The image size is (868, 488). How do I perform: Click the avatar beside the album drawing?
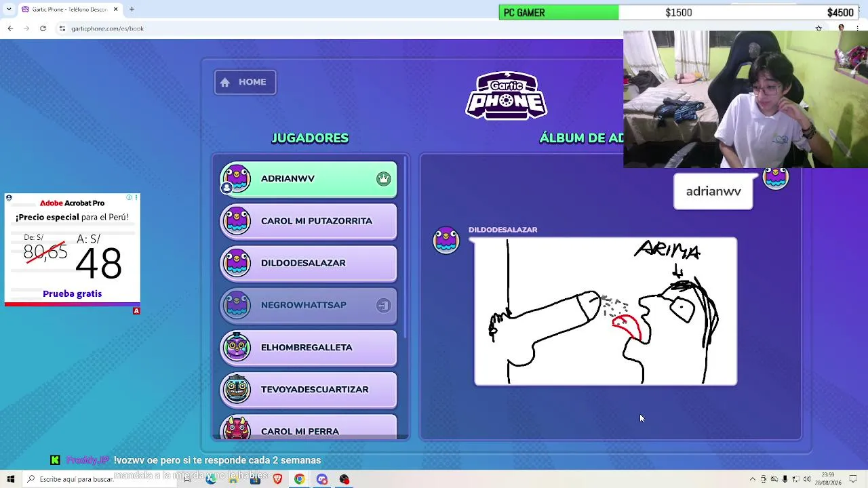point(446,241)
